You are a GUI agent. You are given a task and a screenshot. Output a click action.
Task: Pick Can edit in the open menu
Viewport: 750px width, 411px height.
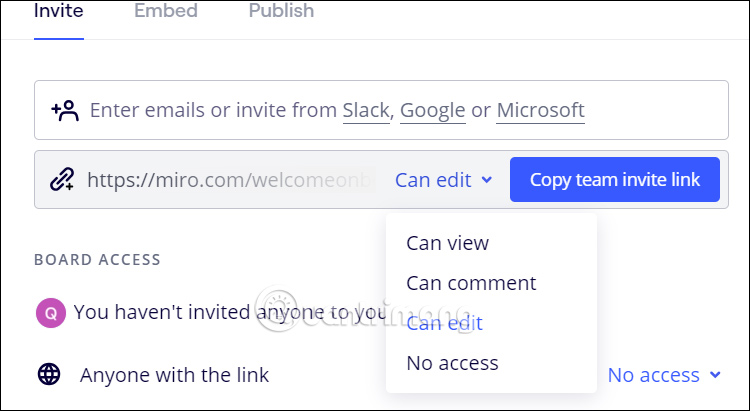[x=444, y=323]
